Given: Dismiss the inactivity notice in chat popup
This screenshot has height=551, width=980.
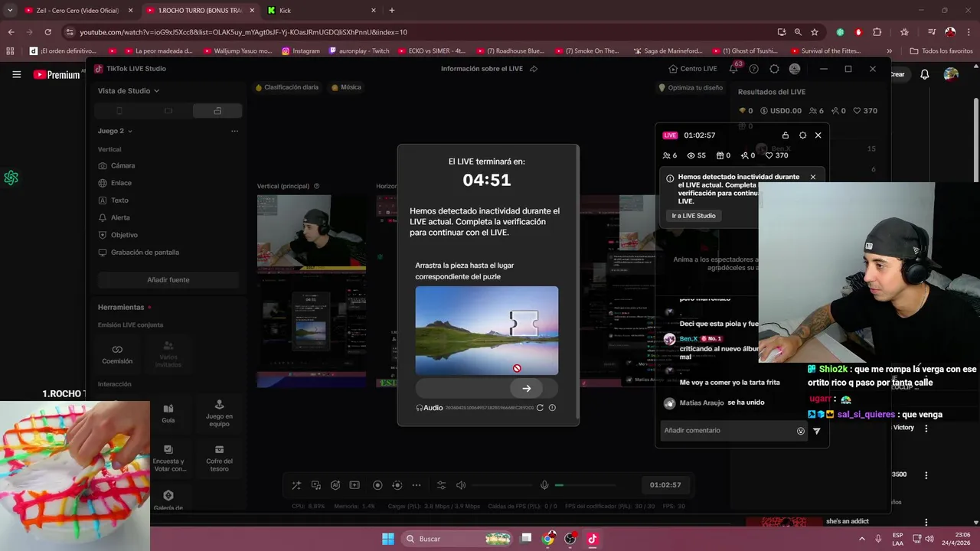Looking at the screenshot, I should coord(813,178).
